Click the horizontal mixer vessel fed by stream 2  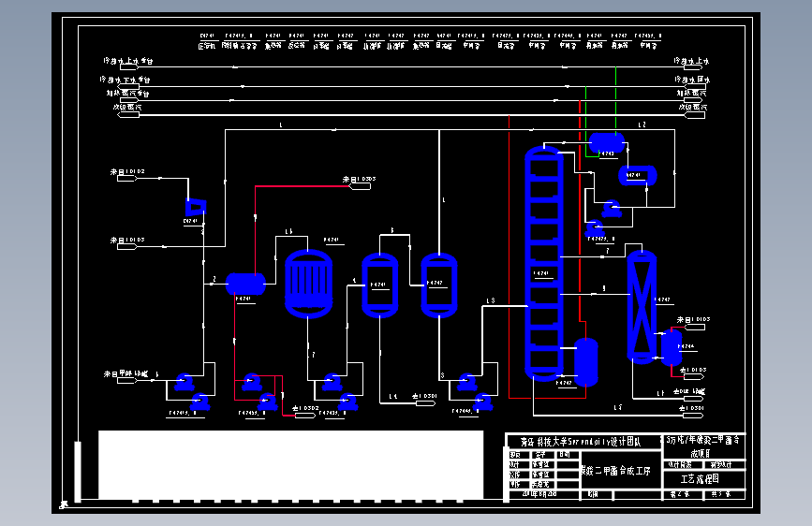tap(246, 285)
